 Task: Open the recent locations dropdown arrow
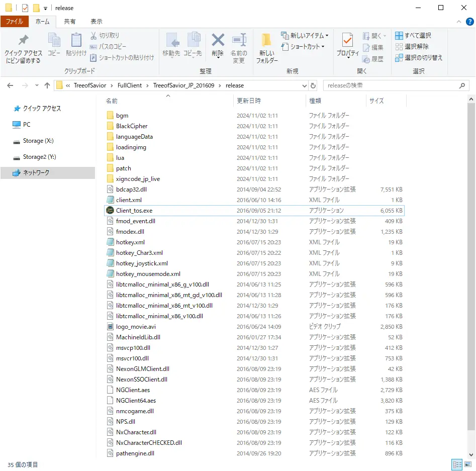pos(37,85)
